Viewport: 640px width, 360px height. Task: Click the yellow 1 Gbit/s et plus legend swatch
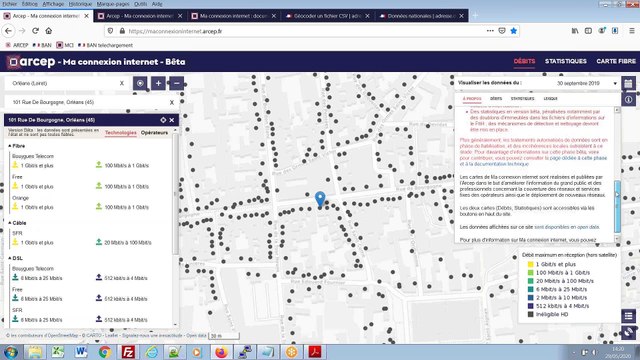531,264
